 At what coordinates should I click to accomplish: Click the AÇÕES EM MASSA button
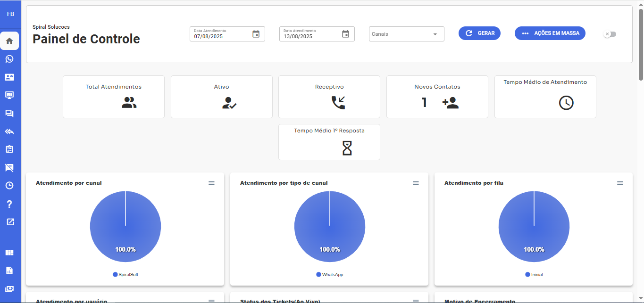click(x=550, y=33)
